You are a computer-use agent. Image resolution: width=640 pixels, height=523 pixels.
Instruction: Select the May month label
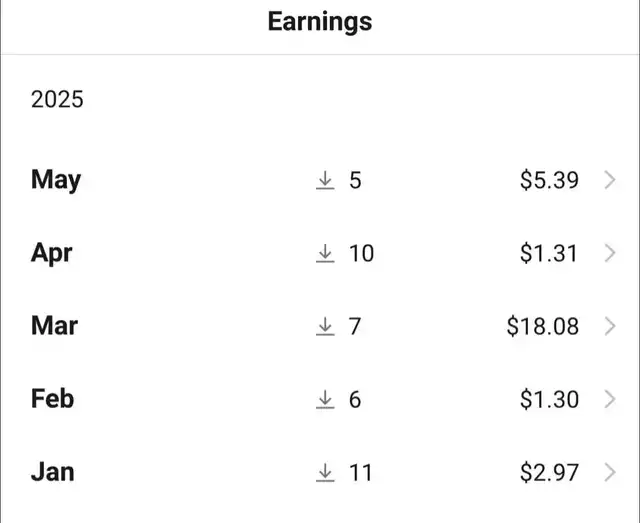click(56, 181)
